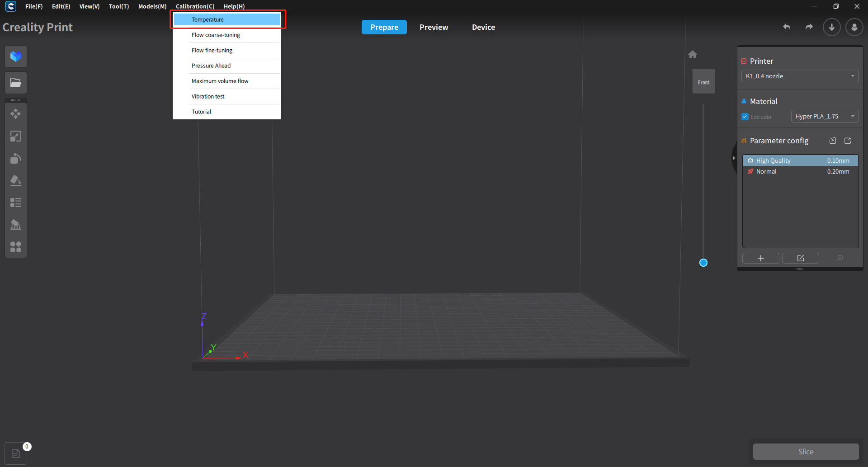Click the Material section heading
This screenshot has height=467, width=868.
coord(764,101)
